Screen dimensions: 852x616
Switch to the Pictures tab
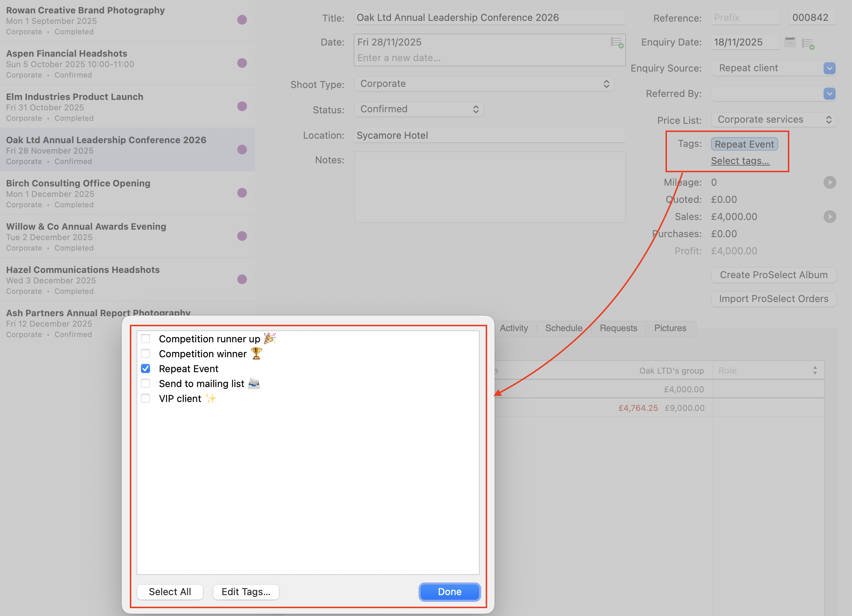670,328
